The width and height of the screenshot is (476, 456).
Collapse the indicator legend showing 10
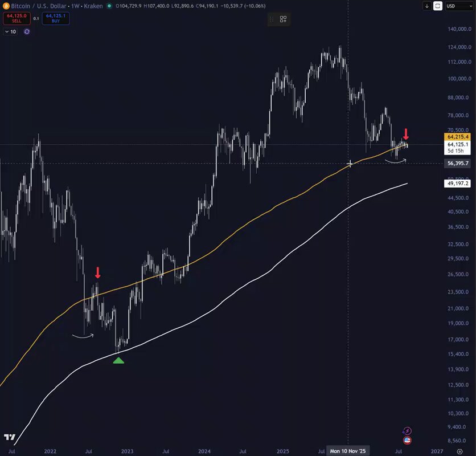click(x=11, y=31)
